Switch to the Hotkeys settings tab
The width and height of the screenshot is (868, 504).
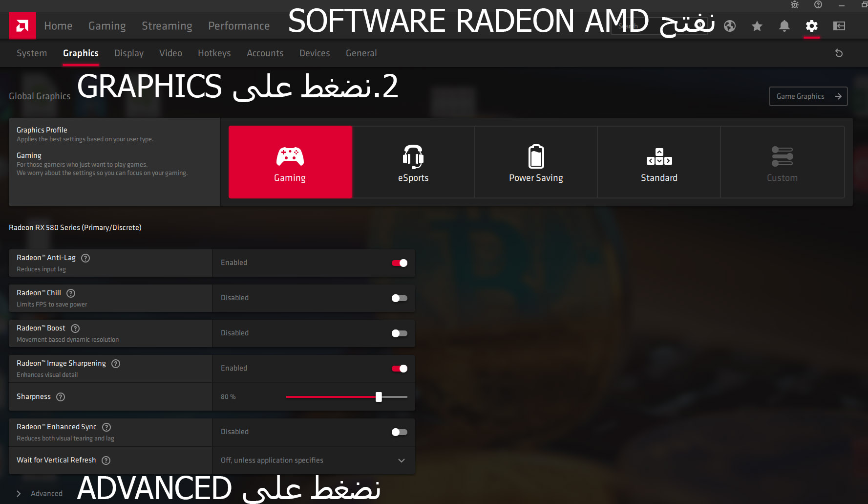click(x=214, y=53)
